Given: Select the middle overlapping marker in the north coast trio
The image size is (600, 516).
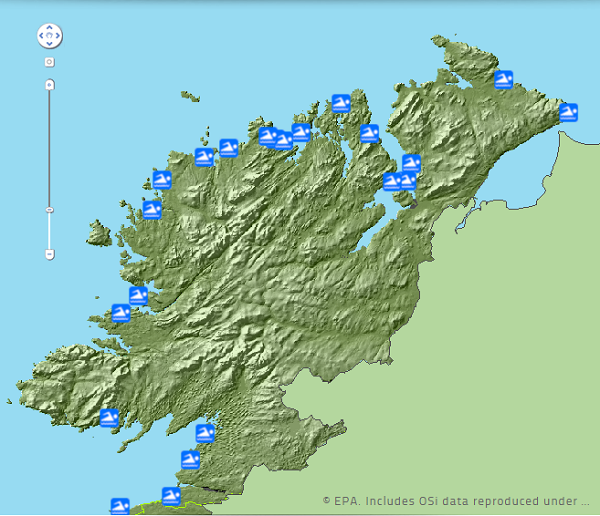Looking at the screenshot, I should 284,140.
